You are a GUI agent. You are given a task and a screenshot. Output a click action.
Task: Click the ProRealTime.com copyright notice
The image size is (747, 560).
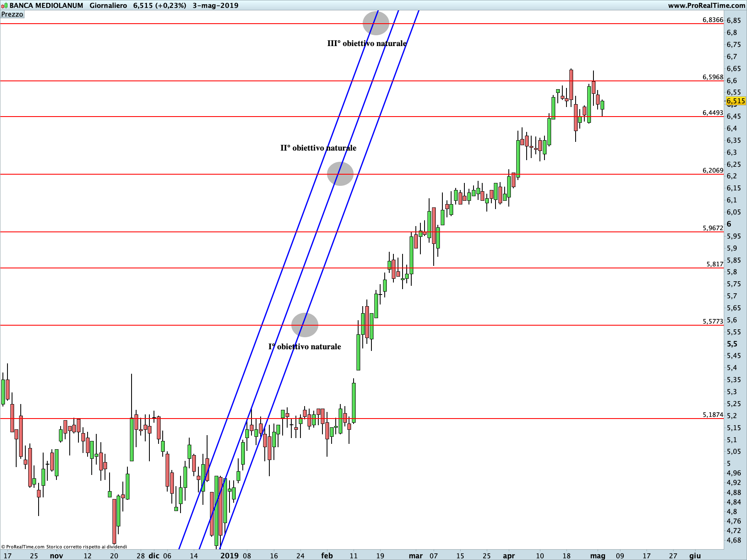tap(64, 547)
